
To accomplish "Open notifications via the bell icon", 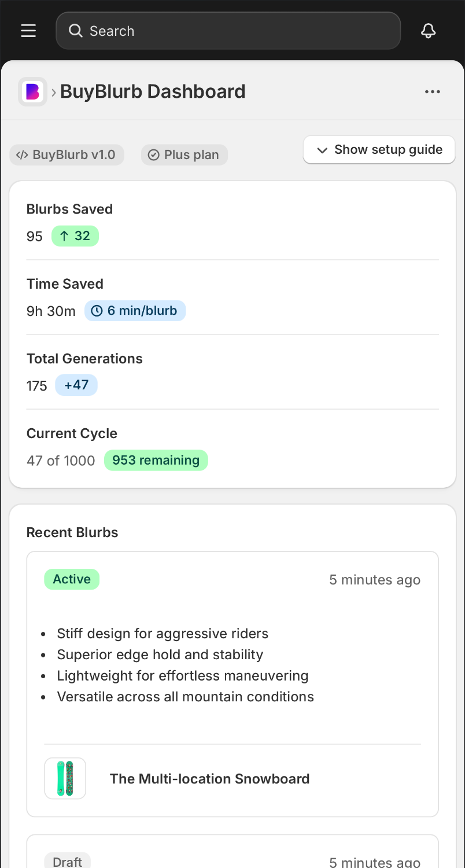I will click(428, 30).
